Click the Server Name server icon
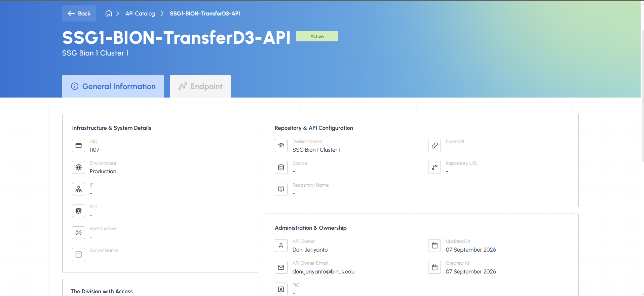644x296 pixels. click(x=78, y=254)
